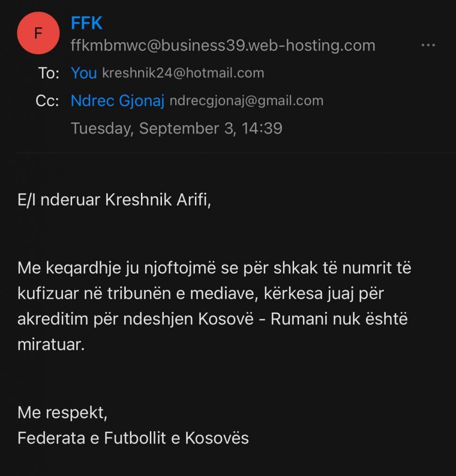Tap the date Tuesday, September 3, 14:39
456x476 pixels.
pyautogui.click(x=176, y=128)
